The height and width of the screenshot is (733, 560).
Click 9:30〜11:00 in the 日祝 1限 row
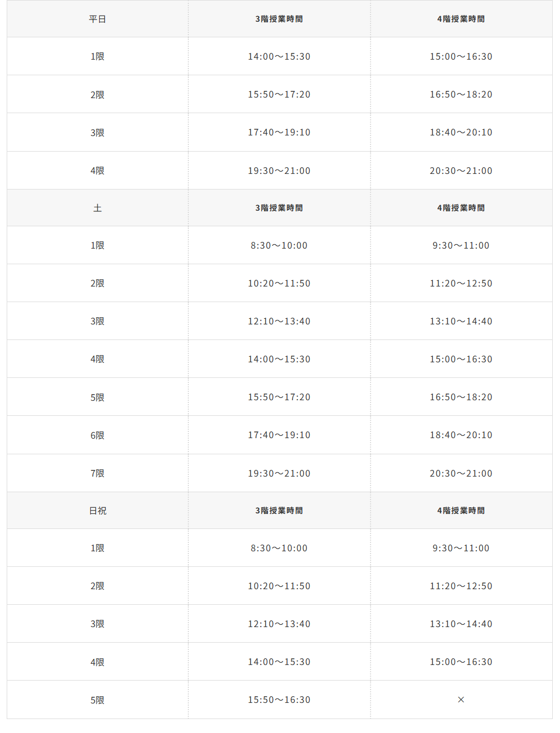[461, 548]
